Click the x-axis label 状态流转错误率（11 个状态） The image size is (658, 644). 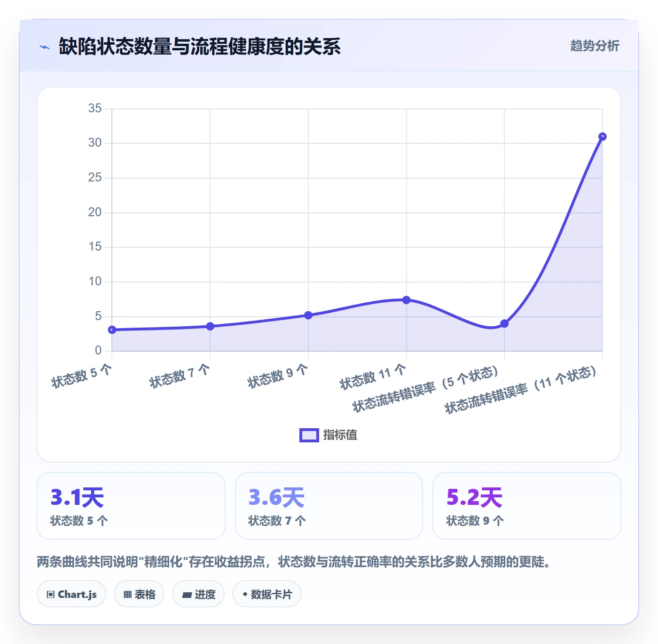(521, 390)
